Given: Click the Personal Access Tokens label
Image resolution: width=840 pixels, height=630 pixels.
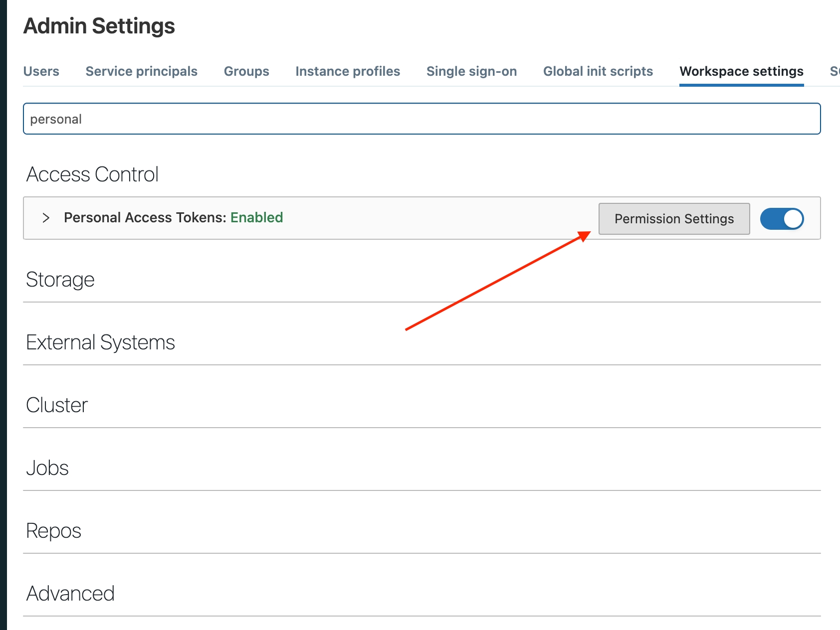Looking at the screenshot, I should [x=145, y=218].
